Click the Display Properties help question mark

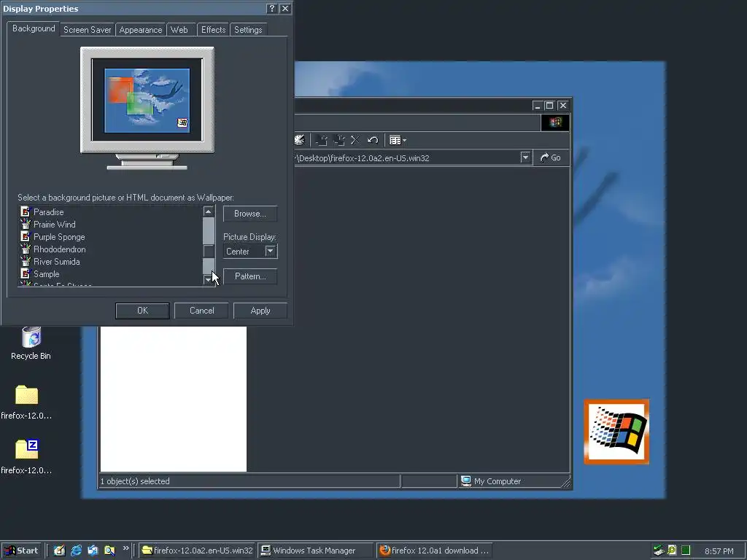(x=271, y=9)
